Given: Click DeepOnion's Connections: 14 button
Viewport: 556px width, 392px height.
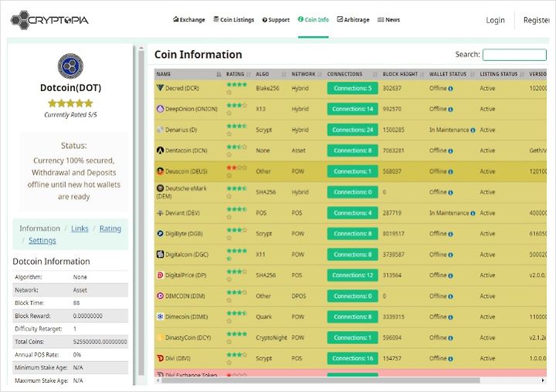Looking at the screenshot, I should (x=352, y=109).
